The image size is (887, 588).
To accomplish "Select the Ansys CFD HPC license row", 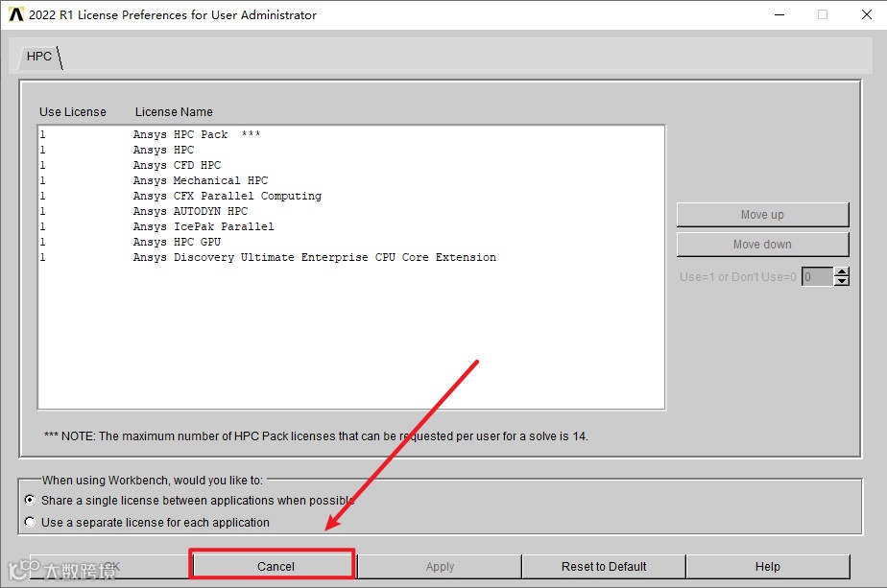I will tap(350, 165).
